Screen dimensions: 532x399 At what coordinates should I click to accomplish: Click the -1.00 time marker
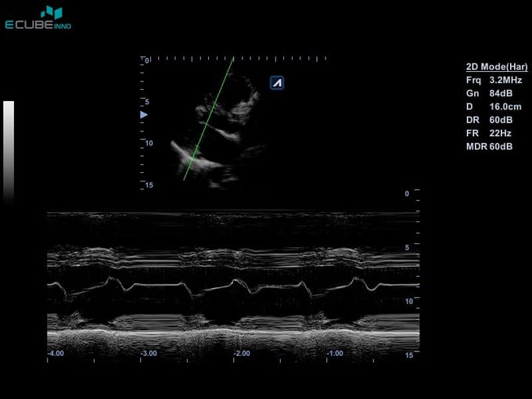335,354
